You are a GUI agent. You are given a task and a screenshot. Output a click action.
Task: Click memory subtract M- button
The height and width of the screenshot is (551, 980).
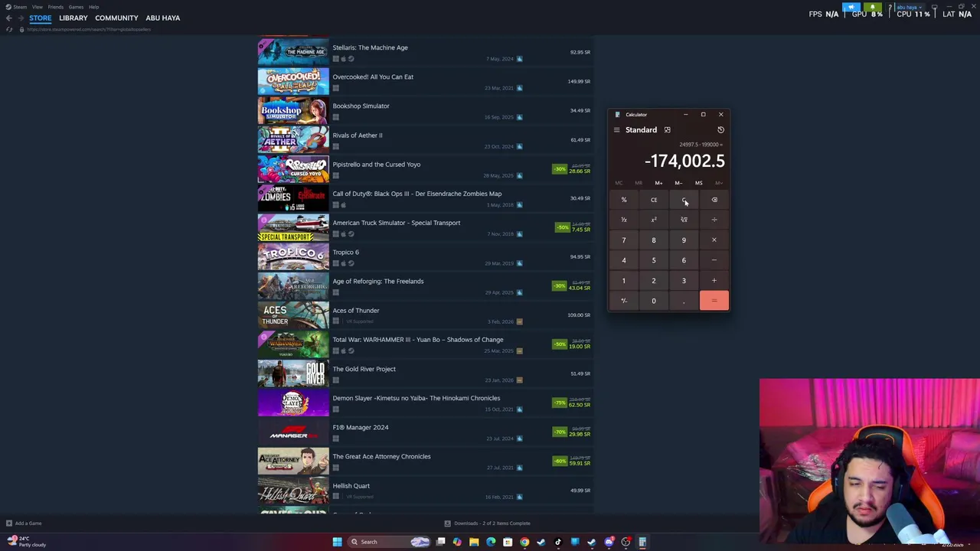coord(678,183)
